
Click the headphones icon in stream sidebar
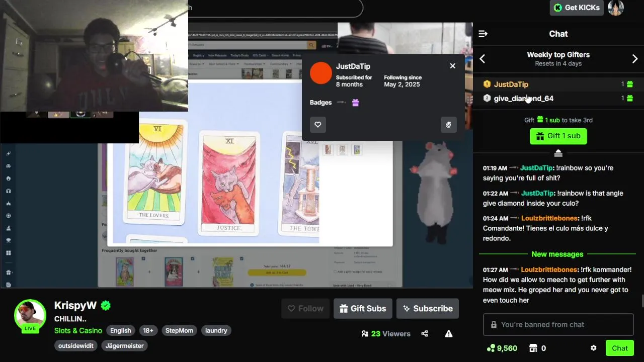point(9,191)
